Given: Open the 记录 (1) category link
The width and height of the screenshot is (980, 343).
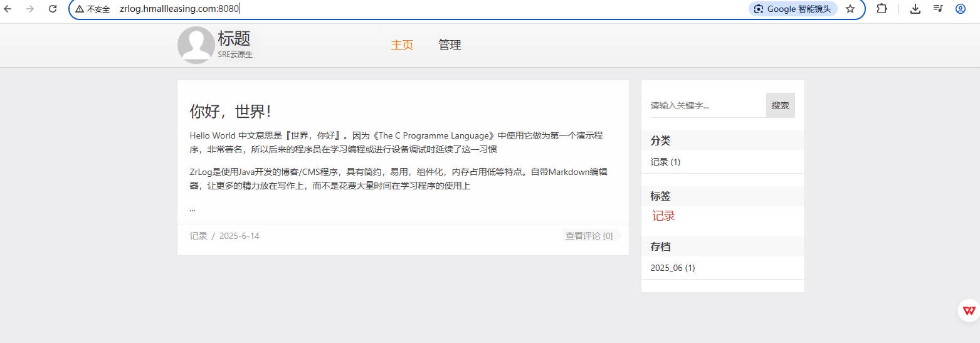Looking at the screenshot, I should [x=665, y=162].
